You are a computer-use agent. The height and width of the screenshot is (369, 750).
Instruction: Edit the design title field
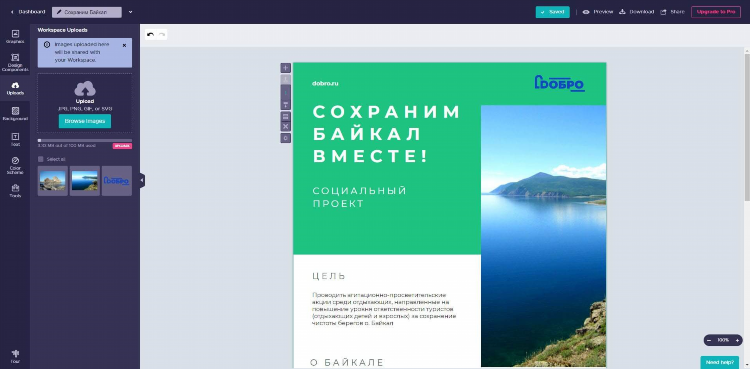(x=87, y=12)
